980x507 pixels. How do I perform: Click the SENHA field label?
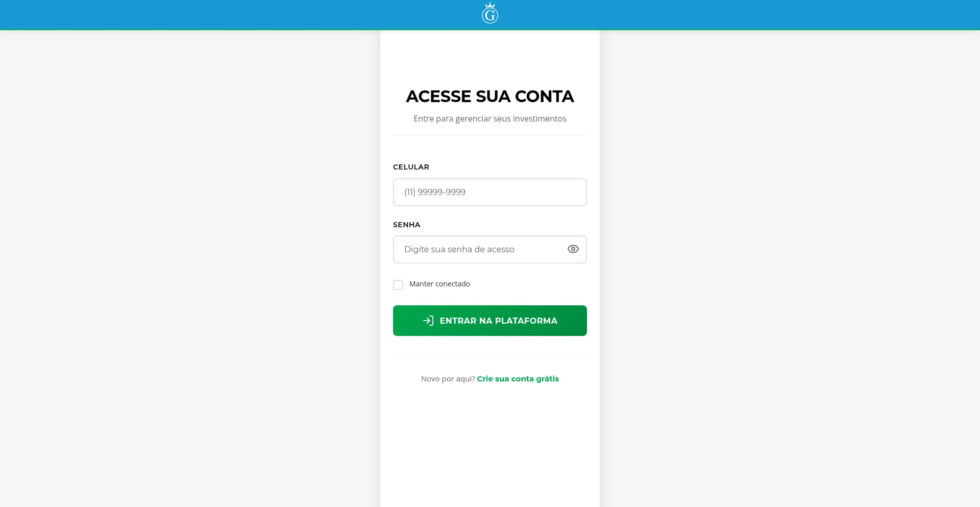(x=407, y=225)
